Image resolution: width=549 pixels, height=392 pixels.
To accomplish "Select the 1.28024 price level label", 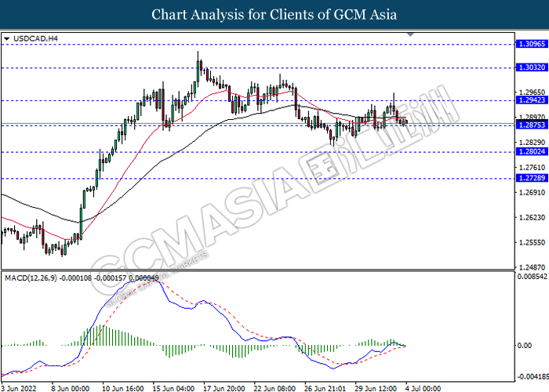I will 532,151.
